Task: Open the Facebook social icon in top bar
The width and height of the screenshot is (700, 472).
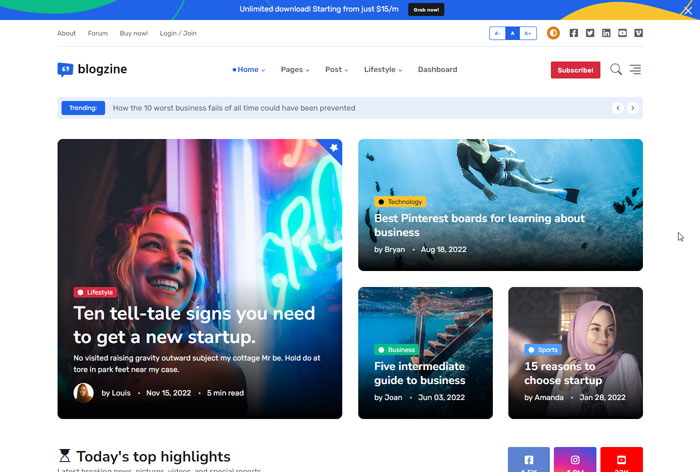Action: point(574,33)
